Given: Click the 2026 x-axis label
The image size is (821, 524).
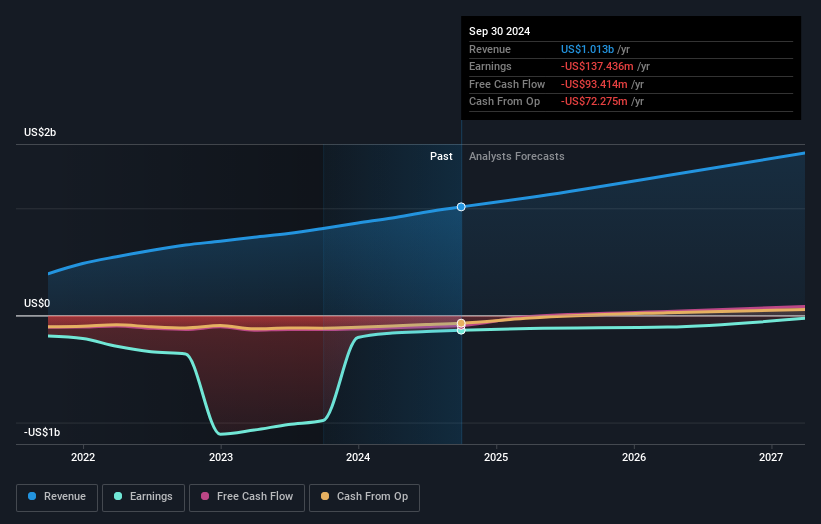Looking at the screenshot, I should pos(634,457).
